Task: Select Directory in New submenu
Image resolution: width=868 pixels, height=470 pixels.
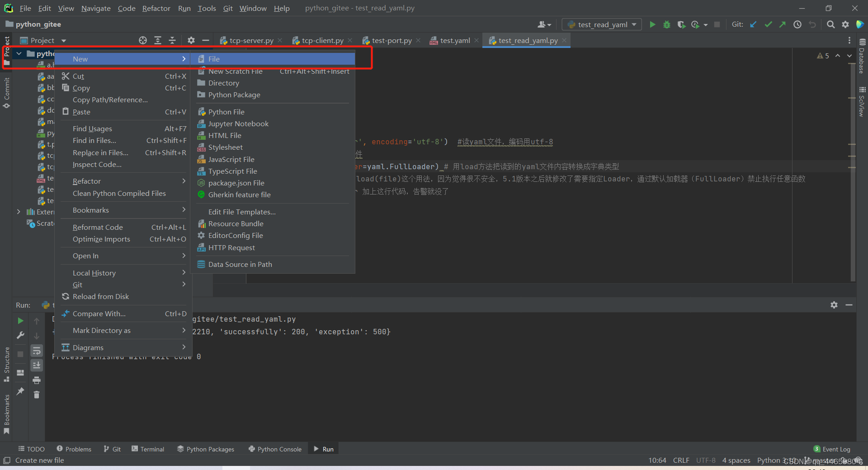Action: pos(273,83)
